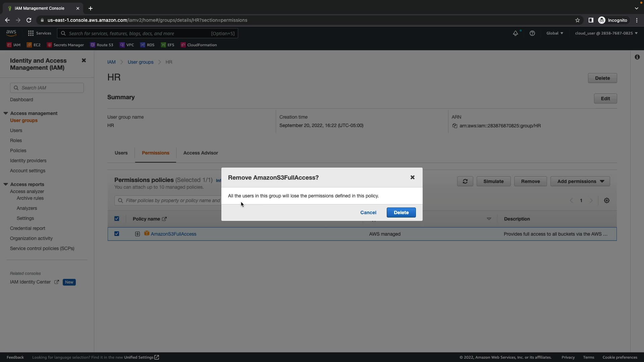Confirm removal with the Delete button
The width and height of the screenshot is (644, 362).
click(401, 213)
